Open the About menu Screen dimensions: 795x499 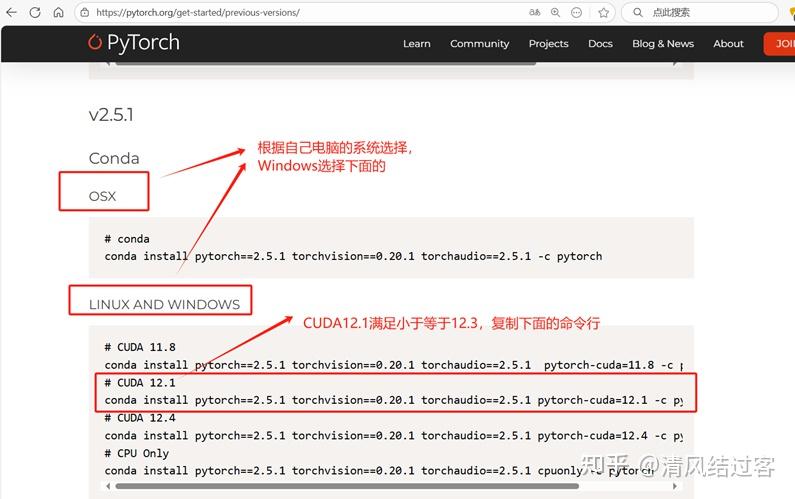pos(729,44)
